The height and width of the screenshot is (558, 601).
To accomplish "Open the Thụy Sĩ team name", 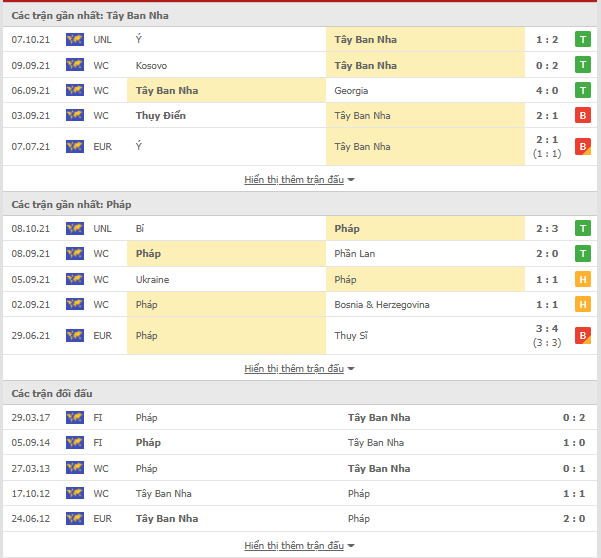I will (x=351, y=336).
